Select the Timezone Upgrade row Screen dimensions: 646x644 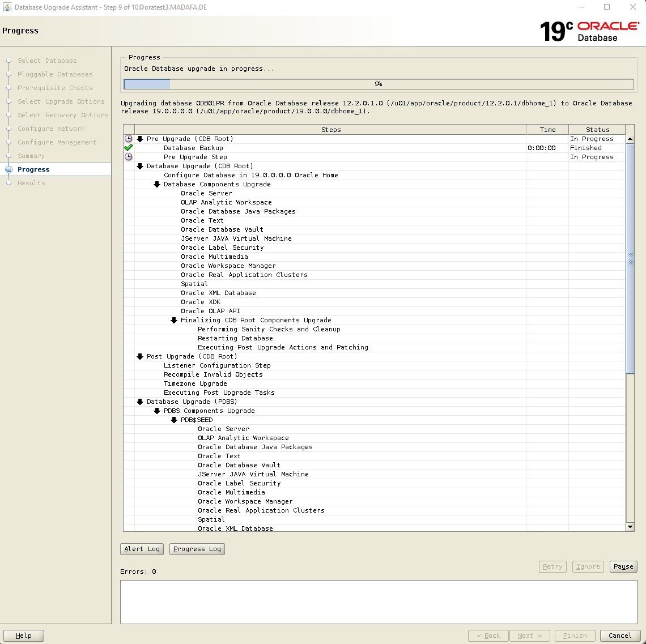point(374,383)
